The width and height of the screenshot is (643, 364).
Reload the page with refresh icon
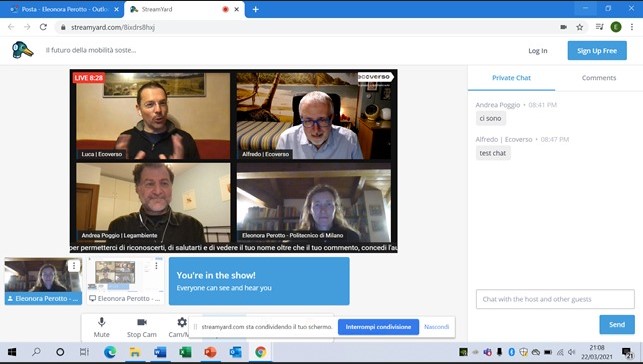click(43, 27)
